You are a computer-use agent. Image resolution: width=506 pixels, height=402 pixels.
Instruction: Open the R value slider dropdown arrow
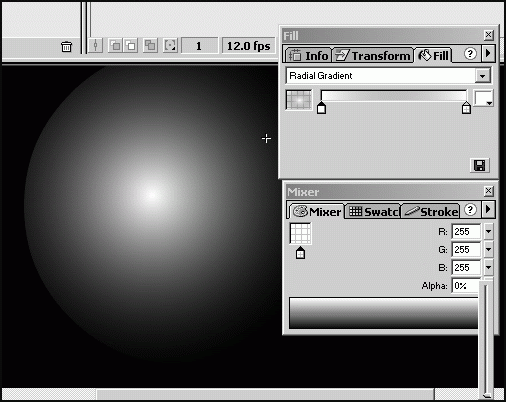pyautogui.click(x=488, y=231)
